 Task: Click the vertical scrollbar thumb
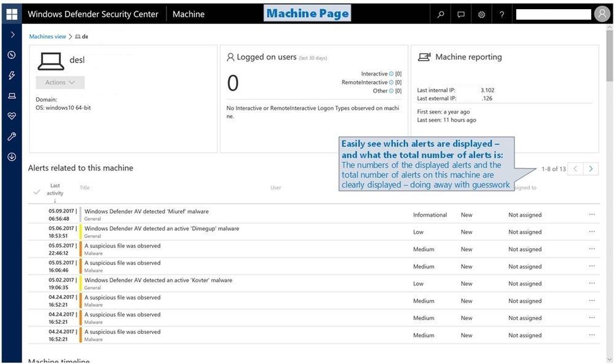click(x=609, y=55)
